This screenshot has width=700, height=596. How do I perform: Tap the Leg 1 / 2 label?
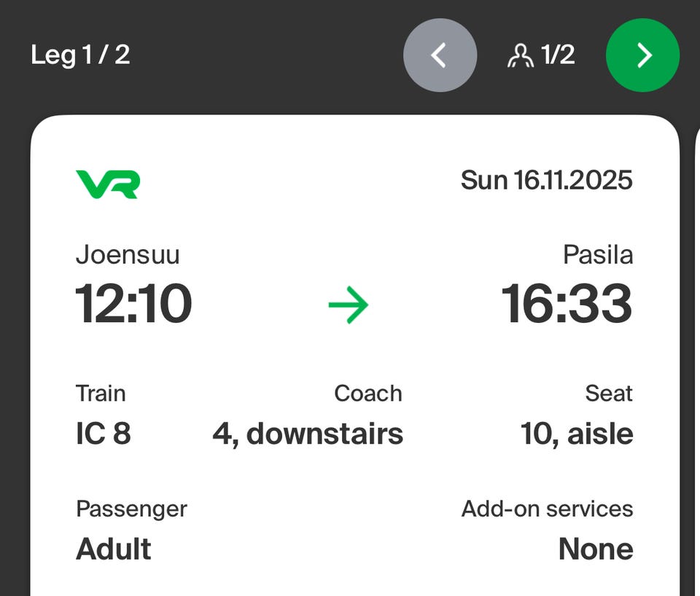pyautogui.click(x=80, y=55)
